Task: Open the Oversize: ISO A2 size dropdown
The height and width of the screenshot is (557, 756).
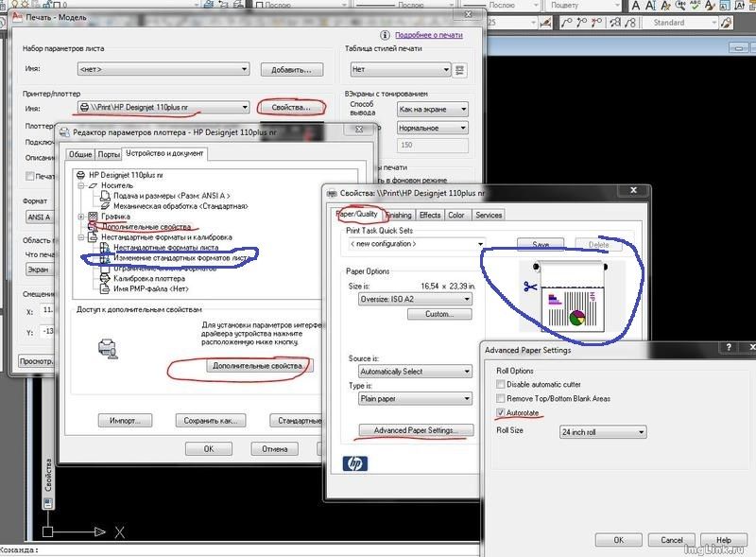Action: 415,299
